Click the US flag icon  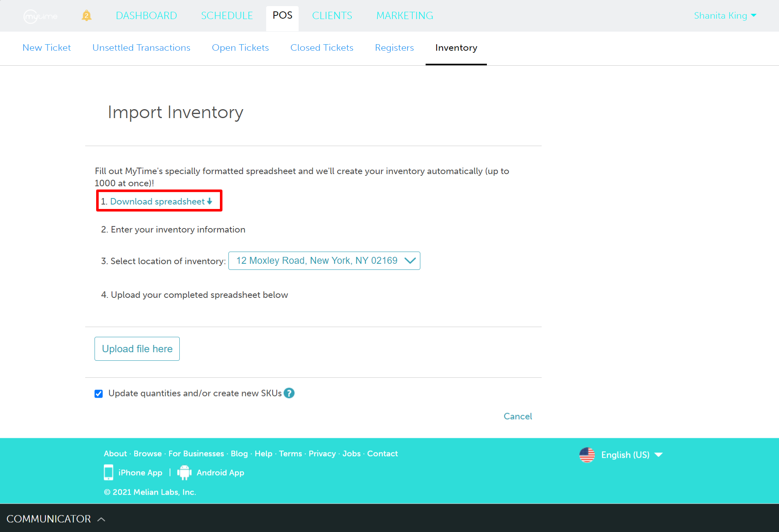point(587,455)
